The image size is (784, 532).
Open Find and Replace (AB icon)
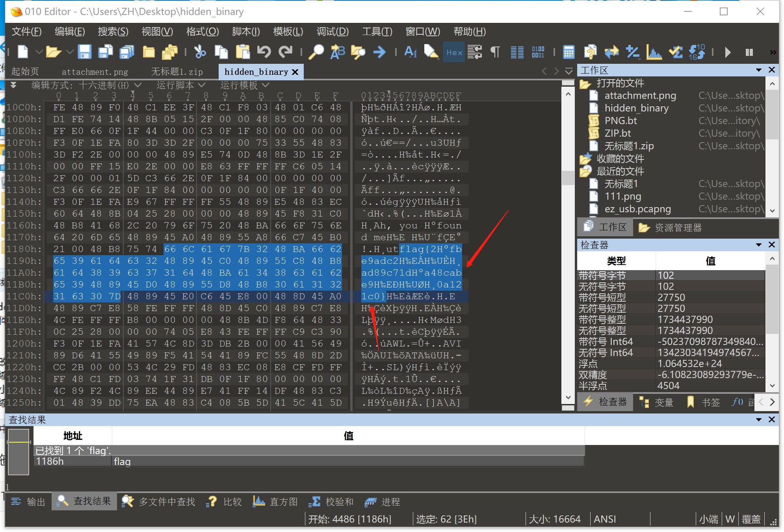(337, 52)
